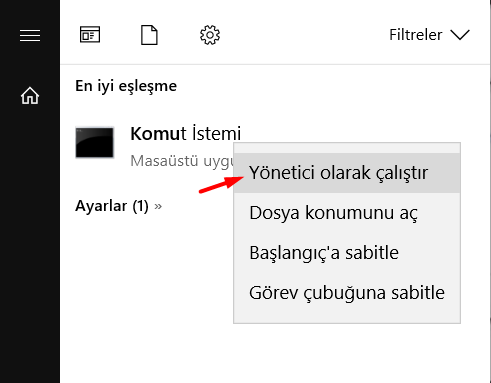
Task: Select the black Komut İstemi app icon
Action: [95, 142]
